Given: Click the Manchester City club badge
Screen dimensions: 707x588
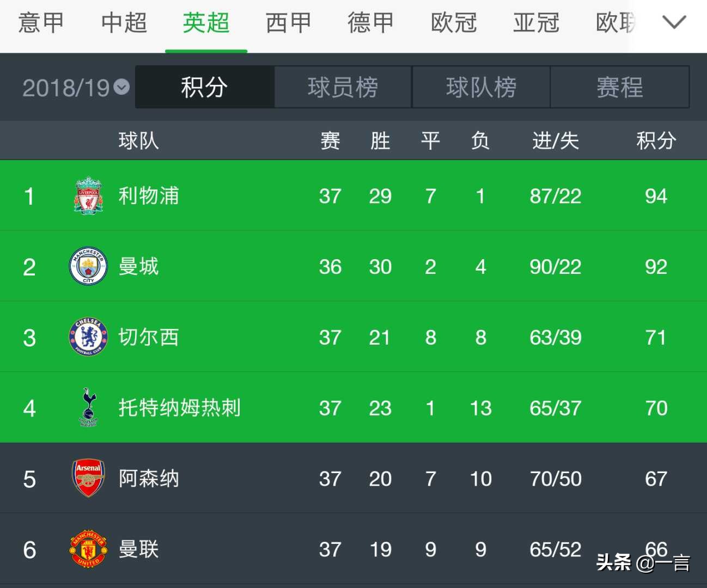Looking at the screenshot, I should click(x=88, y=266).
